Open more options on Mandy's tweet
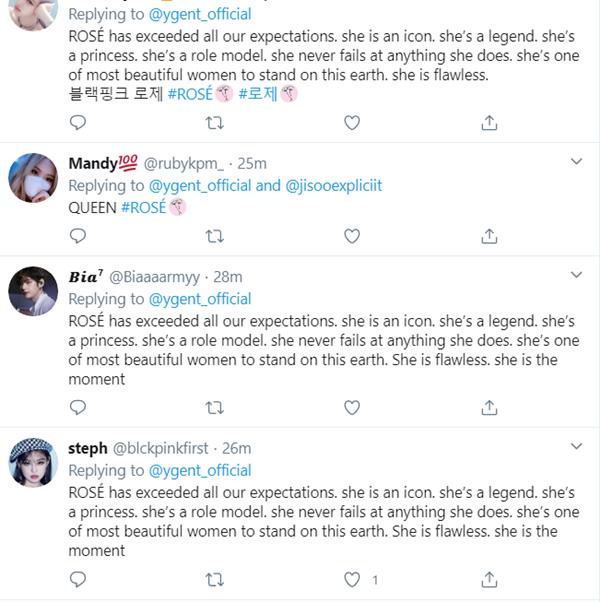Viewport: 600px width, 602px height. pos(576,161)
